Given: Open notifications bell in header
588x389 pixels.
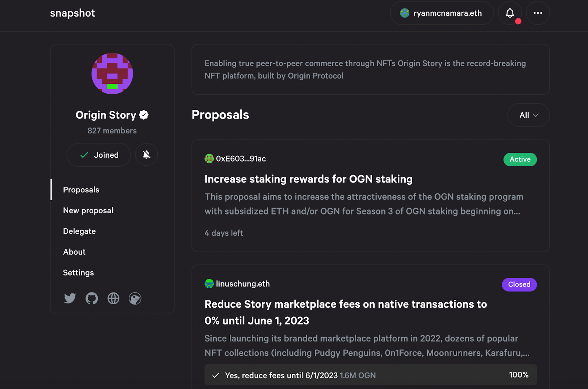Looking at the screenshot, I should click(510, 13).
